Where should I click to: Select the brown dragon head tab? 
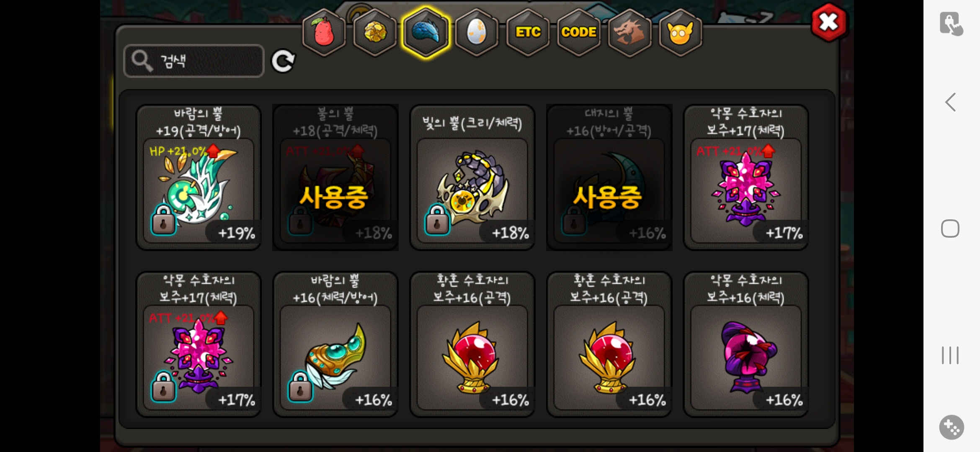629,32
